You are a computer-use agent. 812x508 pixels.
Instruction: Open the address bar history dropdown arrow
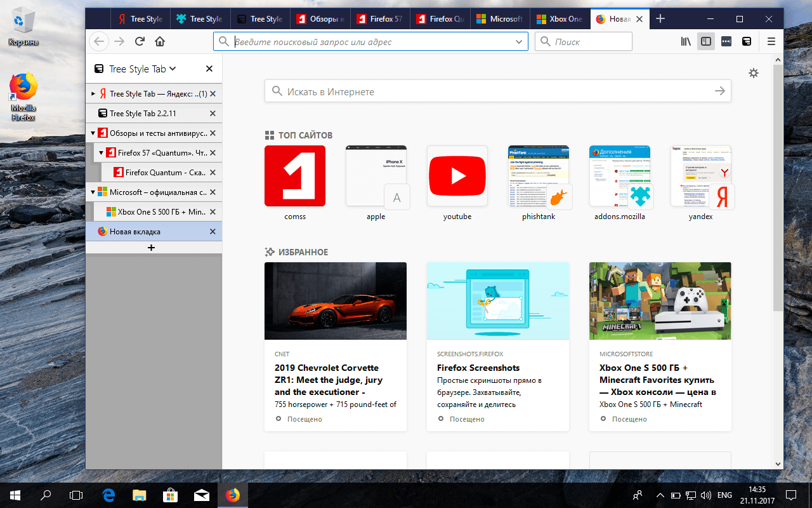click(x=520, y=41)
